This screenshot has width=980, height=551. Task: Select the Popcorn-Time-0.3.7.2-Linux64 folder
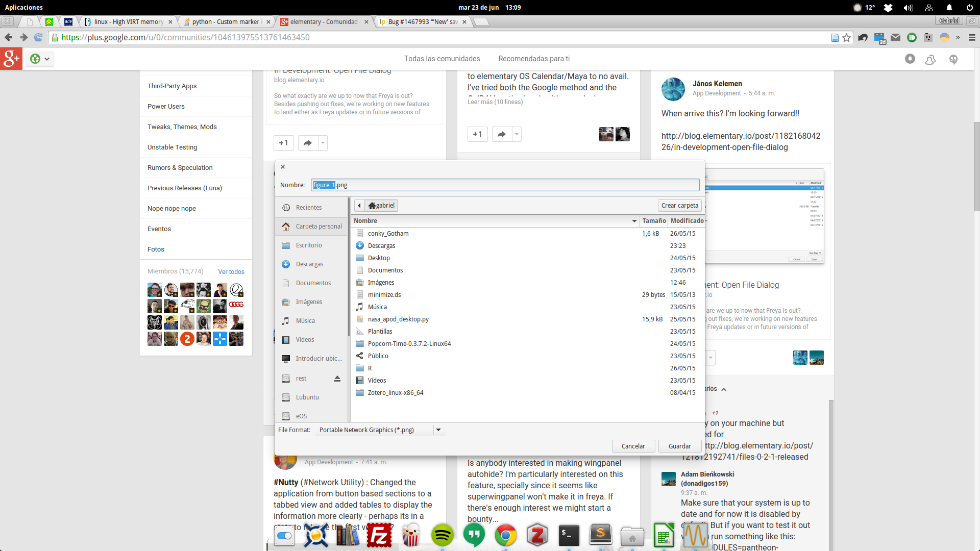528,344
